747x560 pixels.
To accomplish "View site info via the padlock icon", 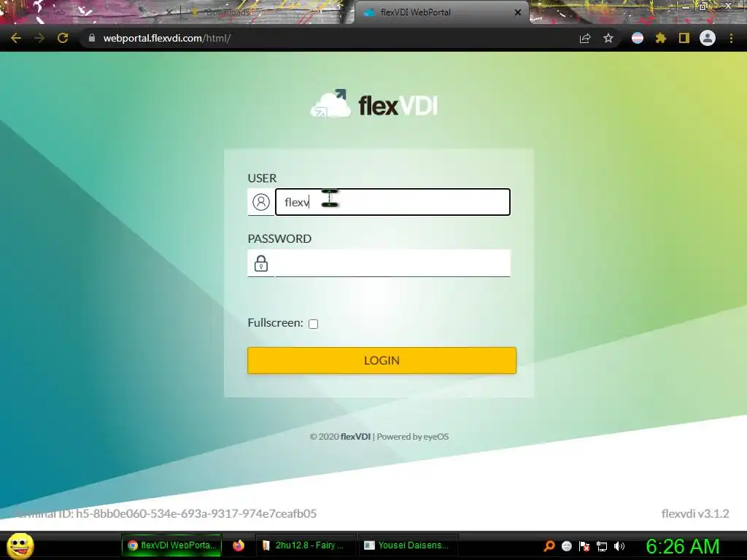I will click(x=92, y=38).
